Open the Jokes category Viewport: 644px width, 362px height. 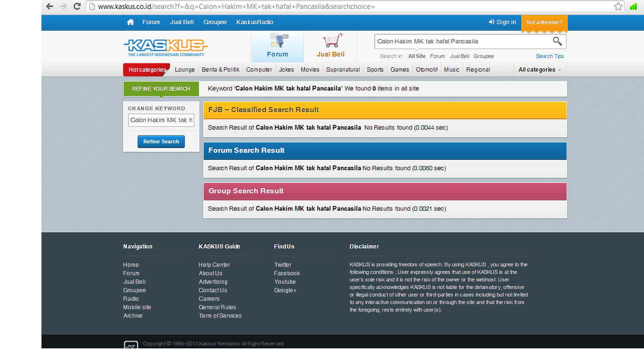(286, 70)
